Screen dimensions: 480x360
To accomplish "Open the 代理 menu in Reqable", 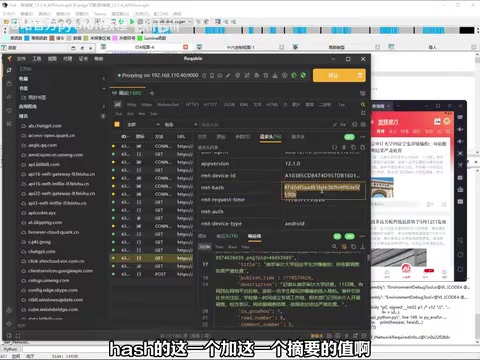I will click(68, 59).
